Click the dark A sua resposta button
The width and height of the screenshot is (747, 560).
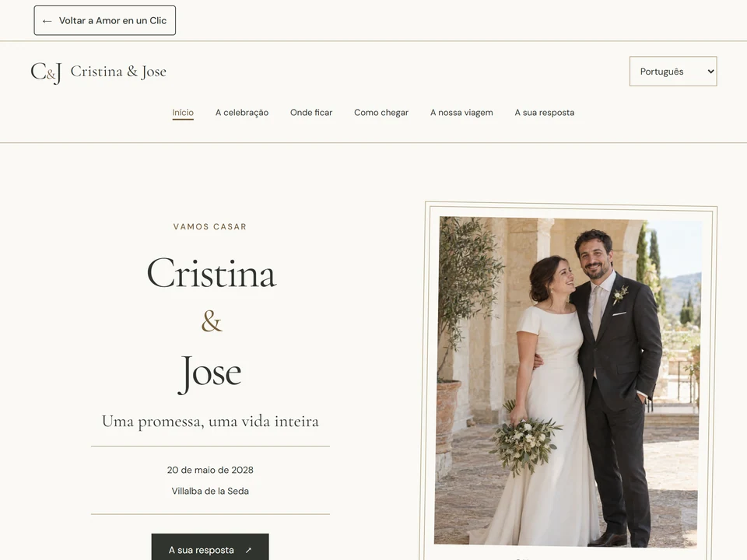coord(210,548)
